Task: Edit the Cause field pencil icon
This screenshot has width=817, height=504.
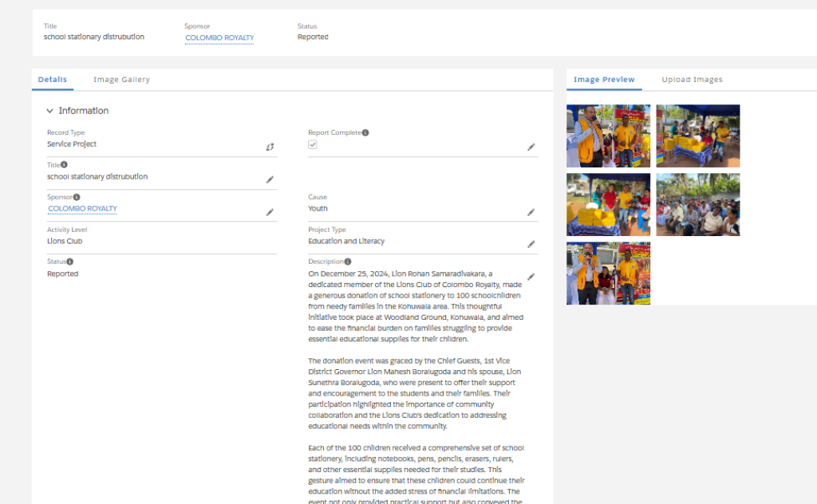Action: (x=531, y=212)
